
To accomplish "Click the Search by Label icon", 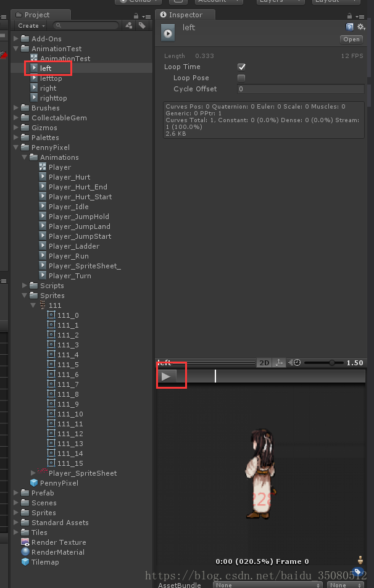I will click(142, 25).
